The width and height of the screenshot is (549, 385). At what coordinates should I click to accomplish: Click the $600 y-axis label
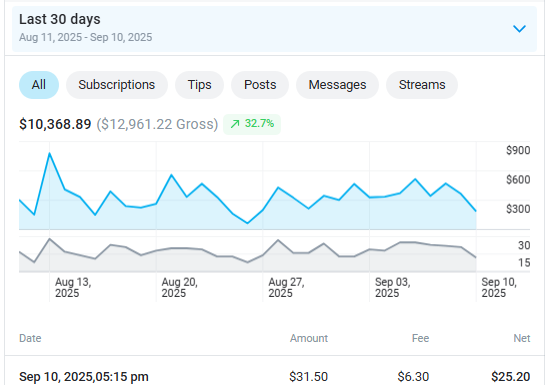click(x=518, y=180)
